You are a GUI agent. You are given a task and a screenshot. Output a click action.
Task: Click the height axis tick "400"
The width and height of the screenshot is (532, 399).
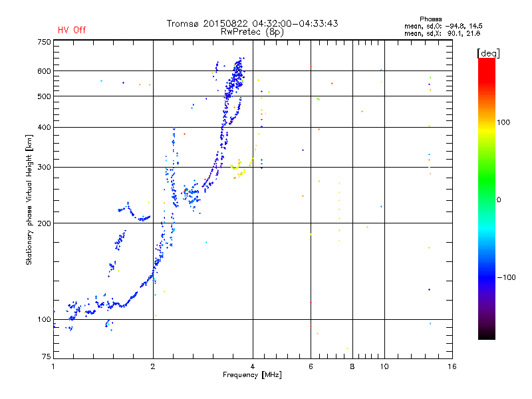click(x=44, y=127)
